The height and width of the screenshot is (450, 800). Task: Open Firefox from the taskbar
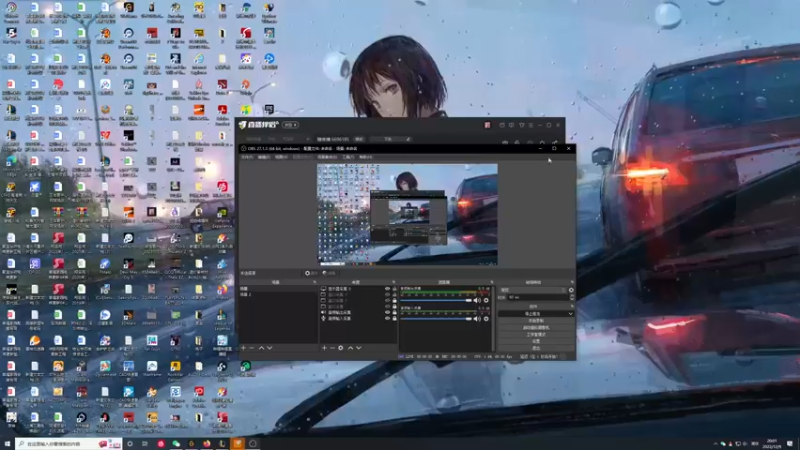(x=207, y=444)
